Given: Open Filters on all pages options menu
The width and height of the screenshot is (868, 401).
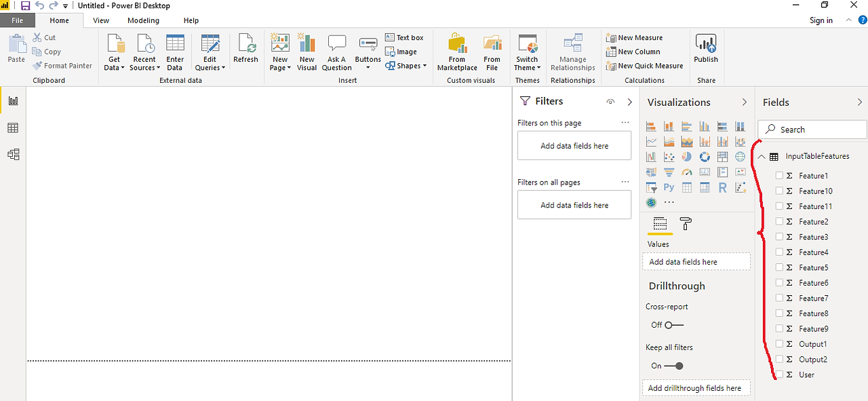Looking at the screenshot, I should pos(625,182).
